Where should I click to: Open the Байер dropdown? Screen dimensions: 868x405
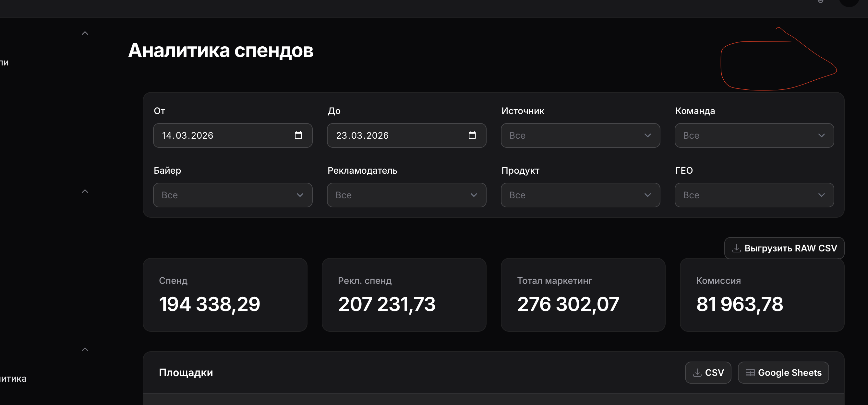tap(233, 195)
